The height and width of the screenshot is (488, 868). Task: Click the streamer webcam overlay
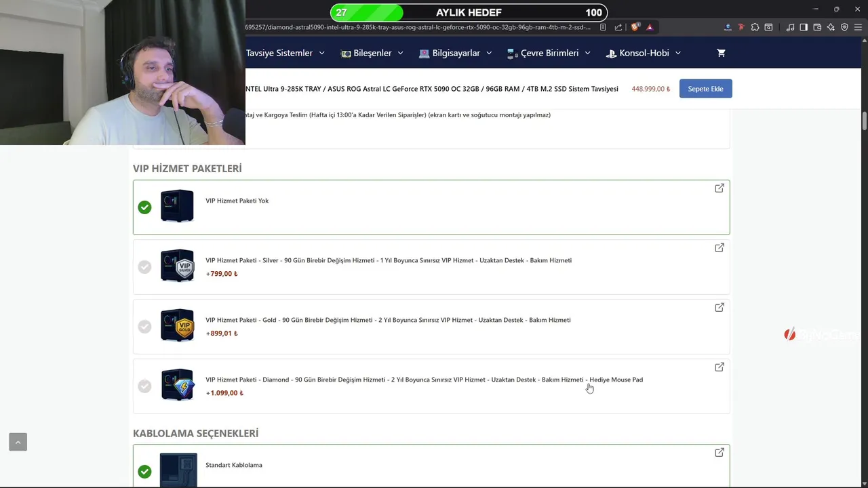[123, 73]
